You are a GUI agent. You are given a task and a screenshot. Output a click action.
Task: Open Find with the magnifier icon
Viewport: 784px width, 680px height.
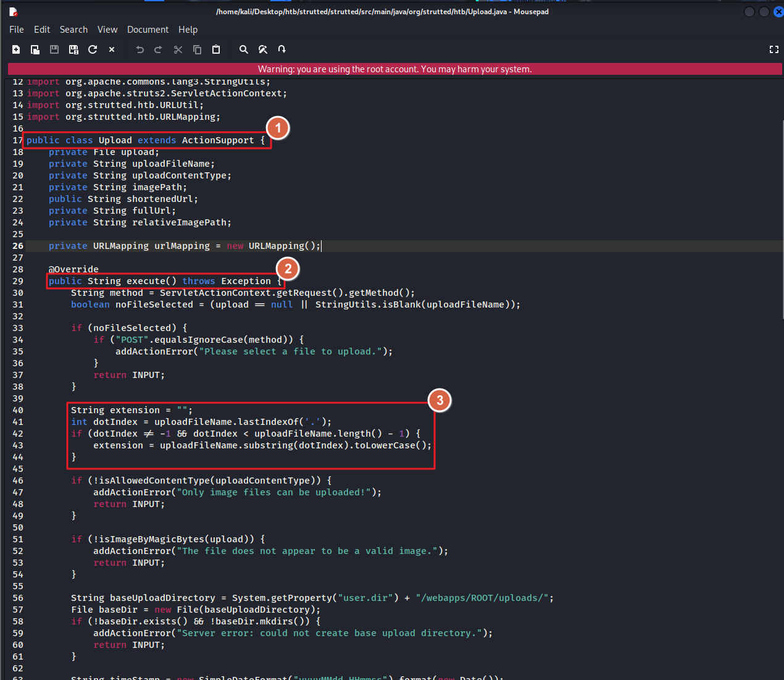pyautogui.click(x=244, y=49)
